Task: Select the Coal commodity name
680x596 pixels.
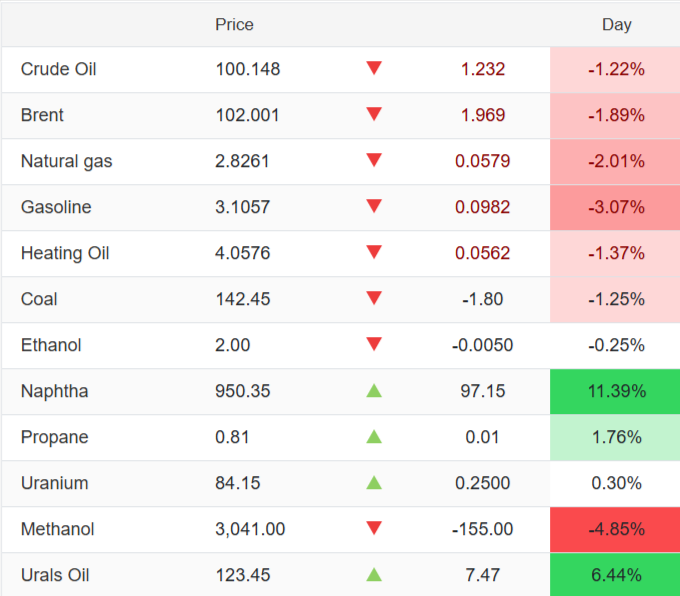Action: [x=39, y=299]
